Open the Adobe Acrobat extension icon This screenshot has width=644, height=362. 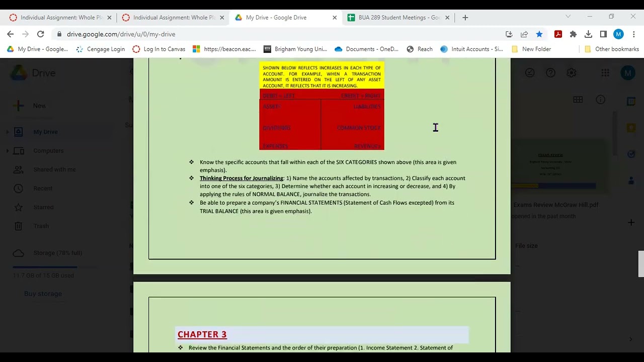[558, 34]
